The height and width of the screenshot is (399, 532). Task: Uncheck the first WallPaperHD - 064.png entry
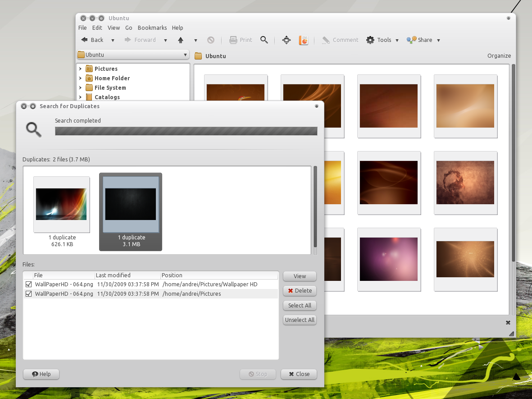click(x=29, y=284)
